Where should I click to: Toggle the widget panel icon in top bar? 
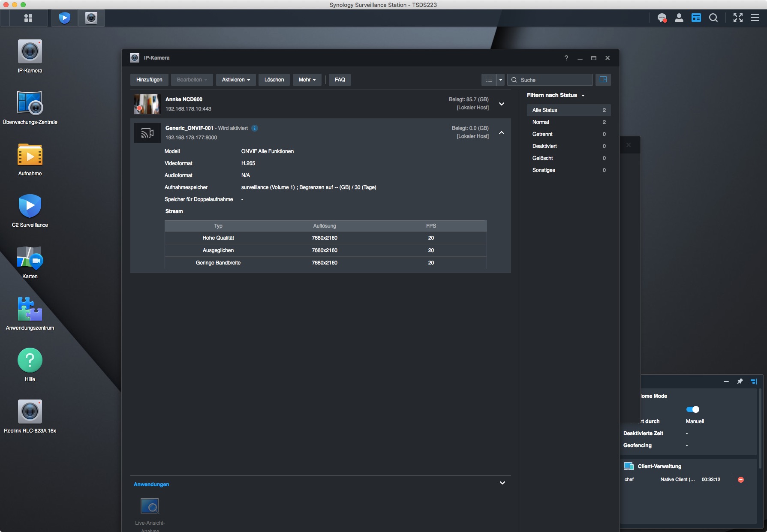tap(696, 18)
